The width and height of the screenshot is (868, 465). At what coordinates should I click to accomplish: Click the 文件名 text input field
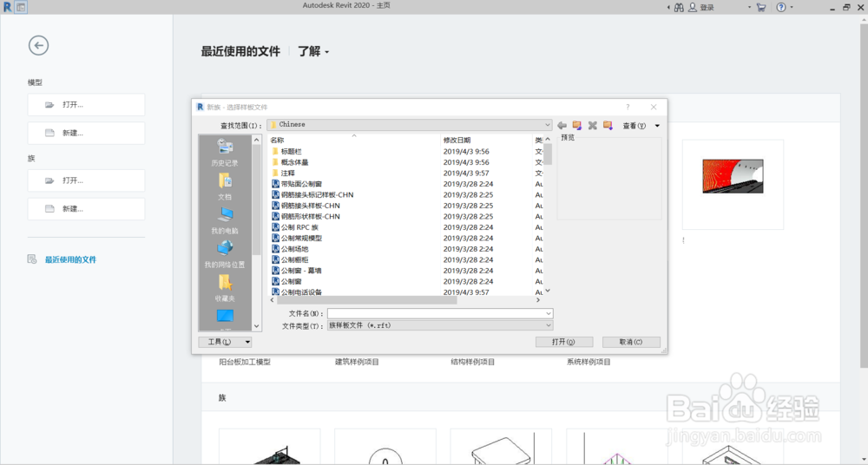pyautogui.click(x=436, y=313)
